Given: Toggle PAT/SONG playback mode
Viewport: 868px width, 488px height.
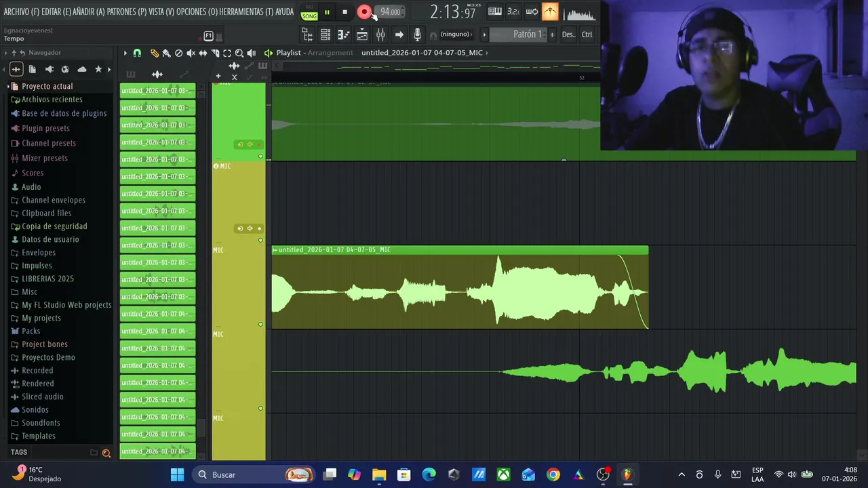Looking at the screenshot, I should (x=309, y=12).
